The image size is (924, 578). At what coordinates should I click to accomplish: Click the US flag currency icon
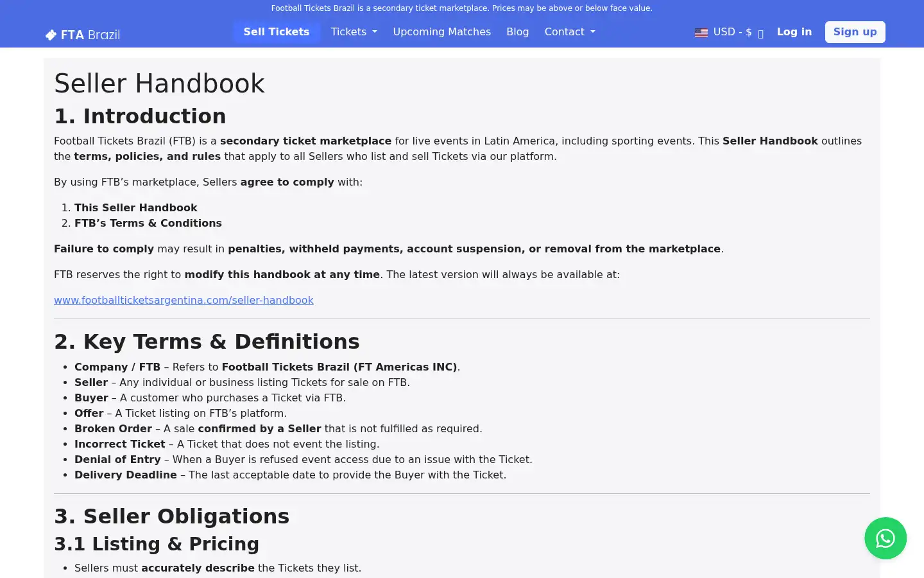[x=701, y=32]
